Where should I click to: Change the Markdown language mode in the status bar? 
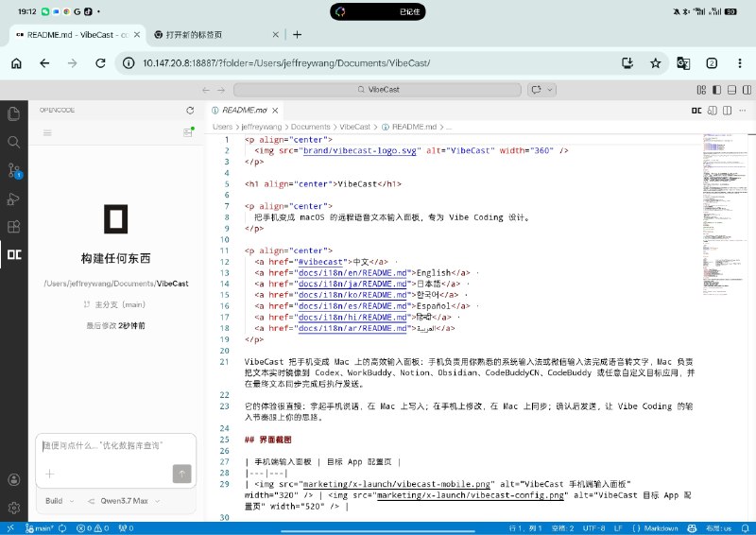654,528
